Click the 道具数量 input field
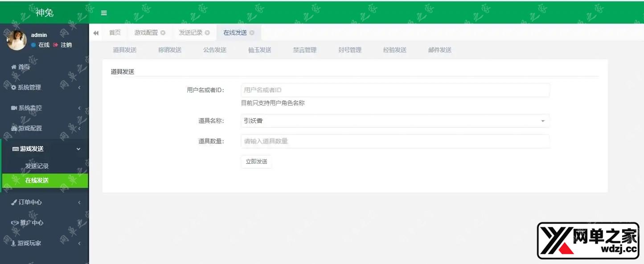The height and width of the screenshot is (264, 644). tap(395, 141)
